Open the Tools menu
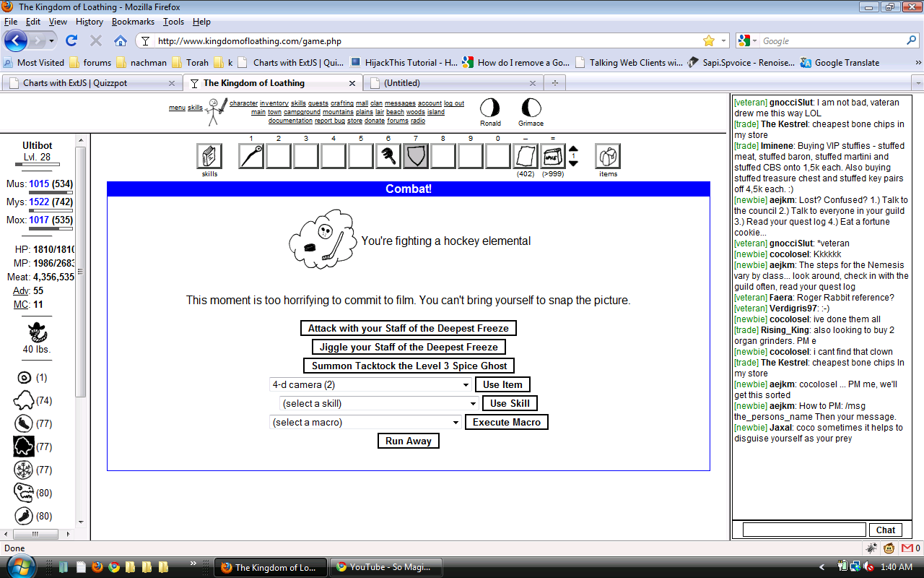 point(173,22)
